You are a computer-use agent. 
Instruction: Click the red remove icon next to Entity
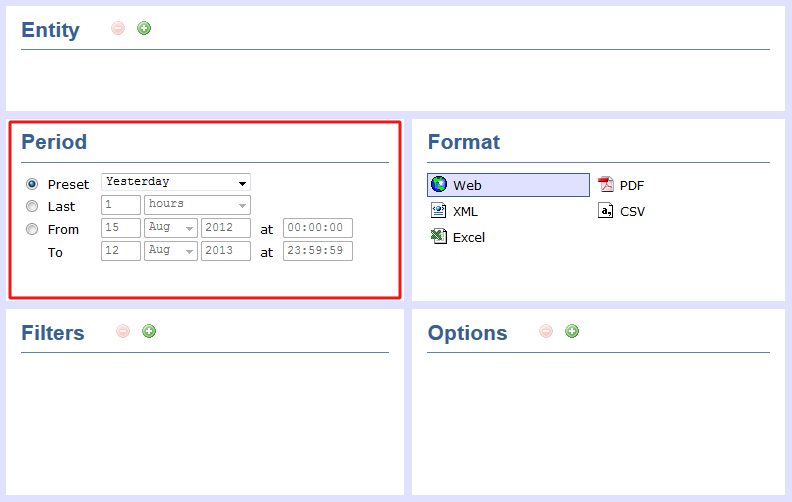118,29
